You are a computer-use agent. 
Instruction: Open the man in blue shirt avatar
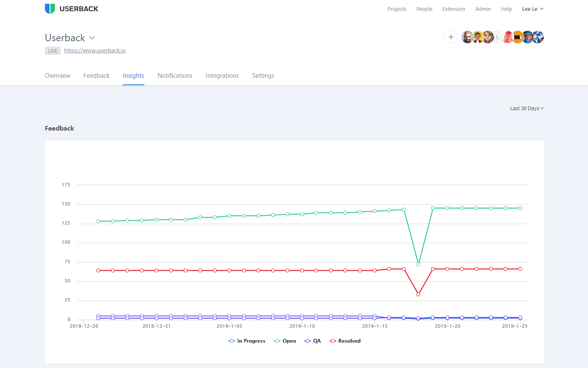coord(528,37)
